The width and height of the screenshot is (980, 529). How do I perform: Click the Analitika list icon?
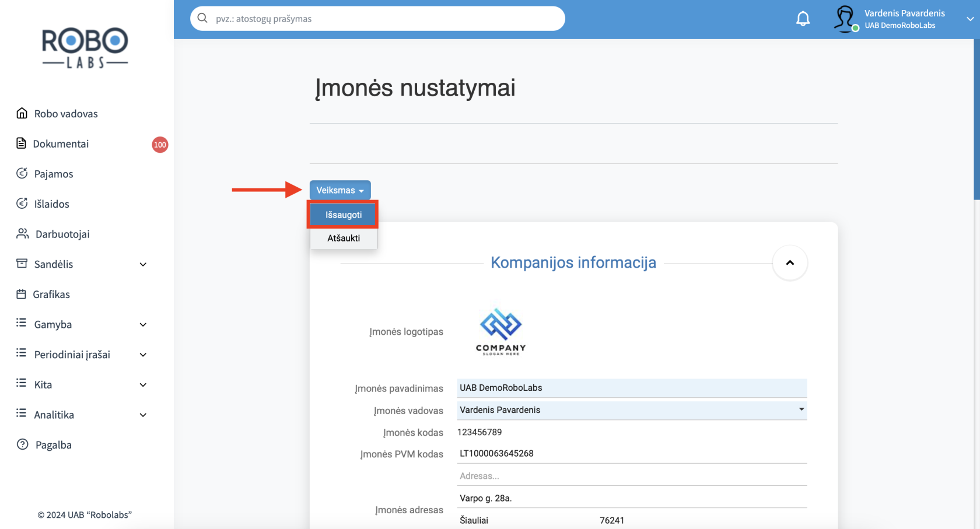click(x=22, y=414)
